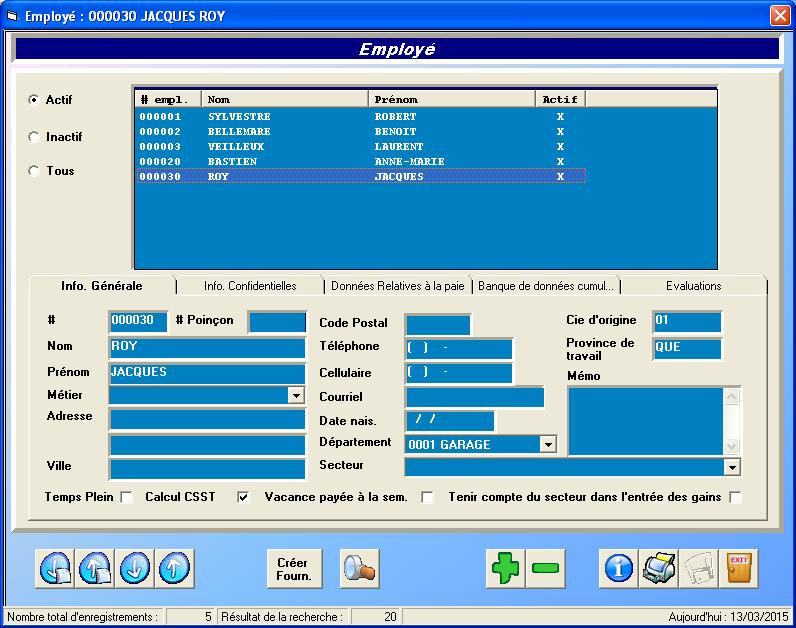Click the Créer Fourn. button
The image size is (796, 628).
click(293, 568)
